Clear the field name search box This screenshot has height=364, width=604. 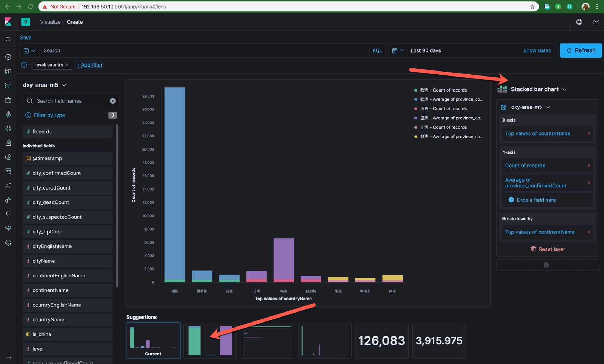click(113, 101)
